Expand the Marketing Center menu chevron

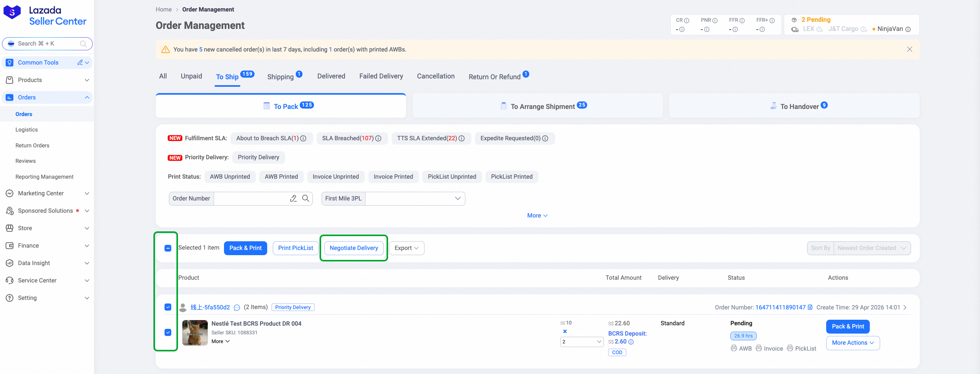click(87, 193)
